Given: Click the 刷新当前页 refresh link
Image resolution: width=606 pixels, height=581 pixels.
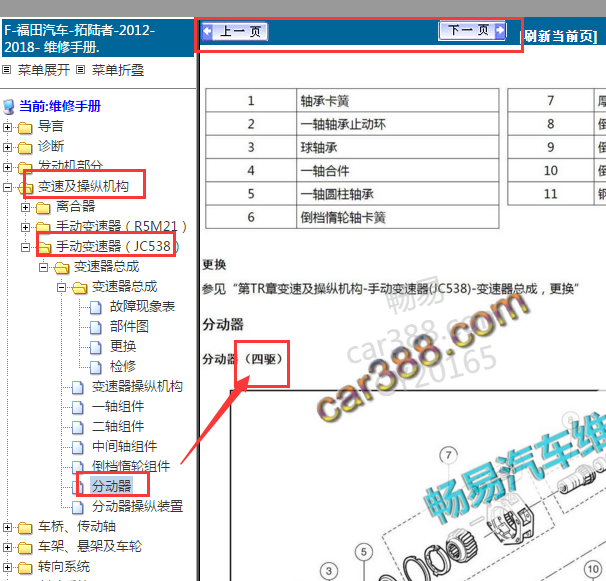Looking at the screenshot, I should tap(560, 36).
